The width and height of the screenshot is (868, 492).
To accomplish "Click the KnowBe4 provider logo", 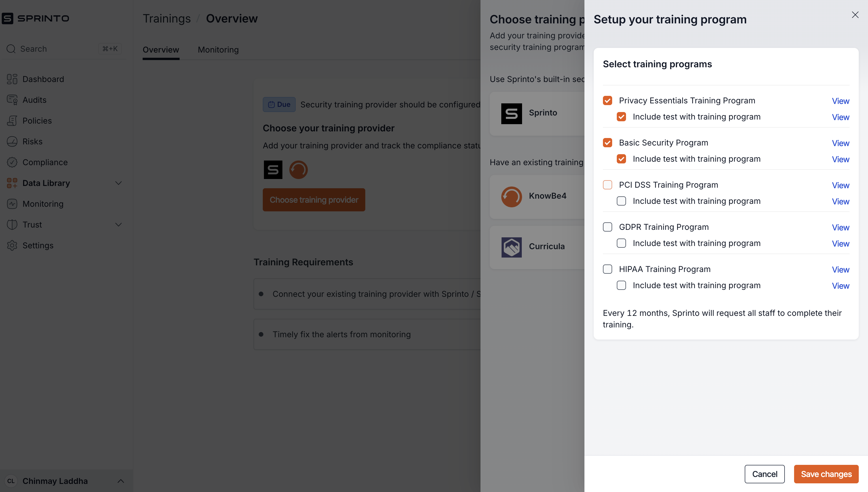I will (x=511, y=197).
